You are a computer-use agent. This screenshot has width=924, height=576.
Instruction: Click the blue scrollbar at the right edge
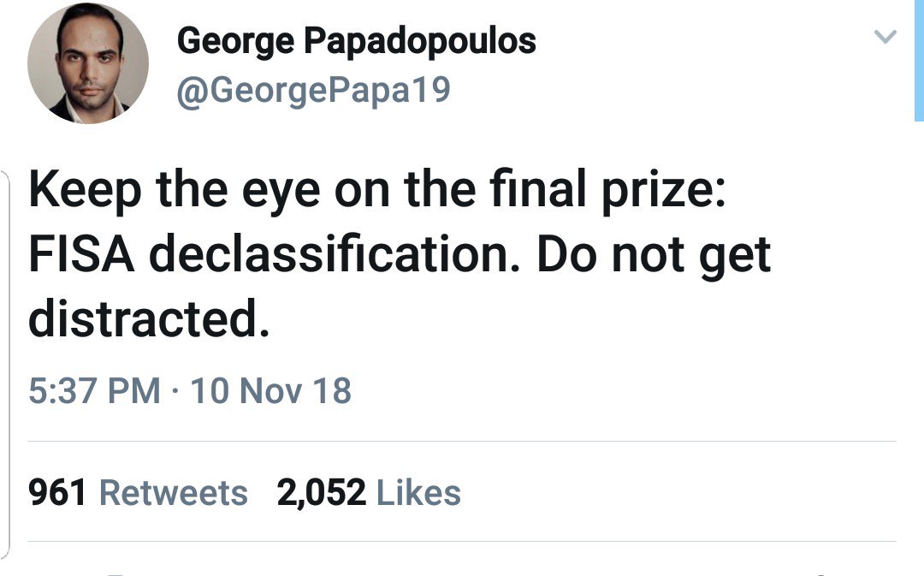pos(918,60)
